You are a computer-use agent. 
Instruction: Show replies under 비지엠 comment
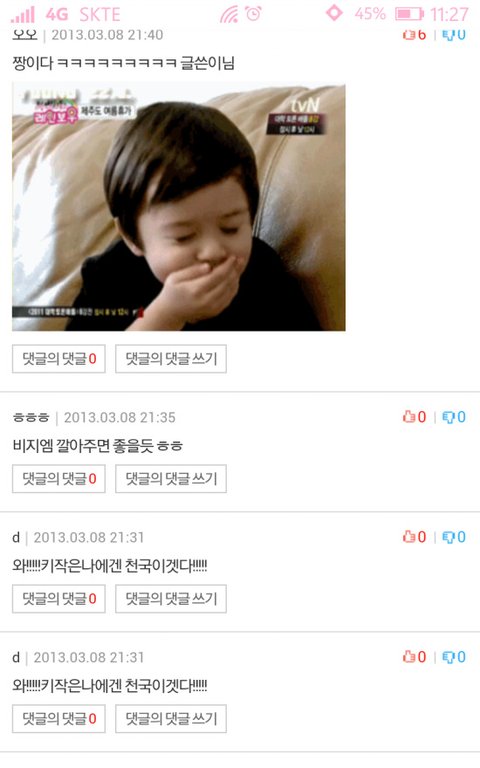pyautogui.click(x=59, y=479)
